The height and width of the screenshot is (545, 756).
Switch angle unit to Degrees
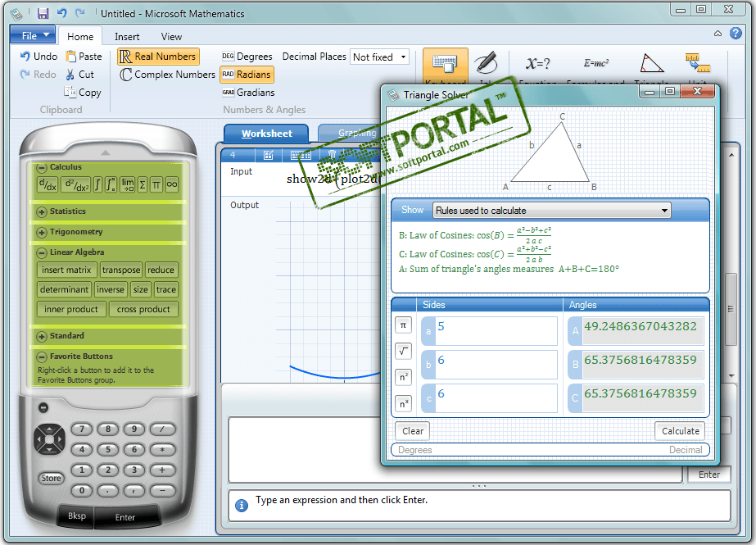pos(247,57)
